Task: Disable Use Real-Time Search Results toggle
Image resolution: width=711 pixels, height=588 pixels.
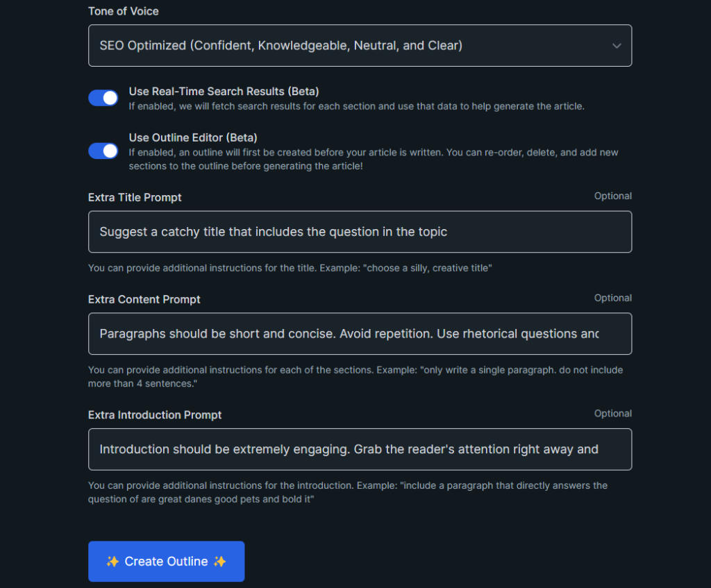Action: 103,98
